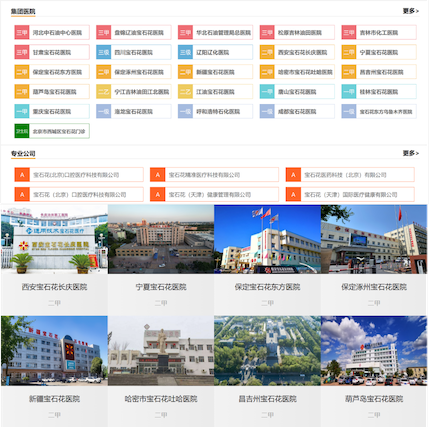Select the 专业公司 section heading
The width and height of the screenshot is (429, 427).
[23, 154]
